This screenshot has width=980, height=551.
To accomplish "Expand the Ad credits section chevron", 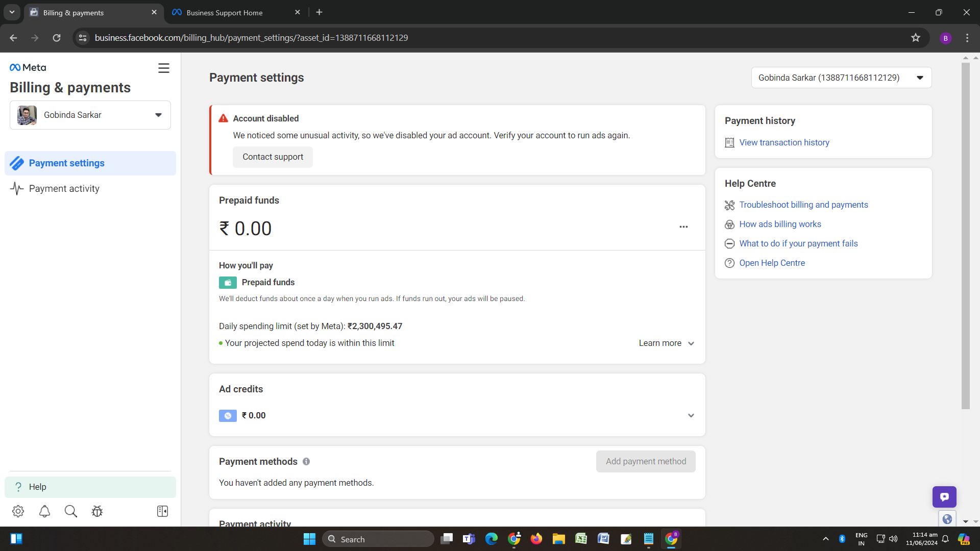I will click(691, 416).
